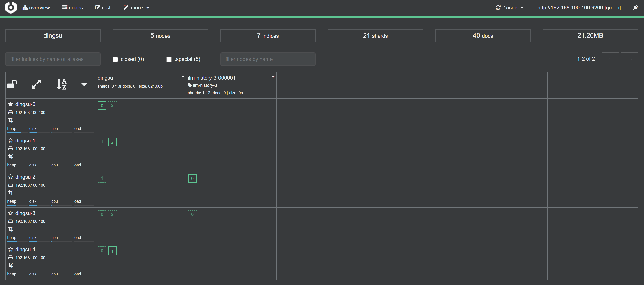The height and width of the screenshot is (285, 644).
Task: Select replica shard 1 on dingsu-2
Action: click(x=102, y=179)
